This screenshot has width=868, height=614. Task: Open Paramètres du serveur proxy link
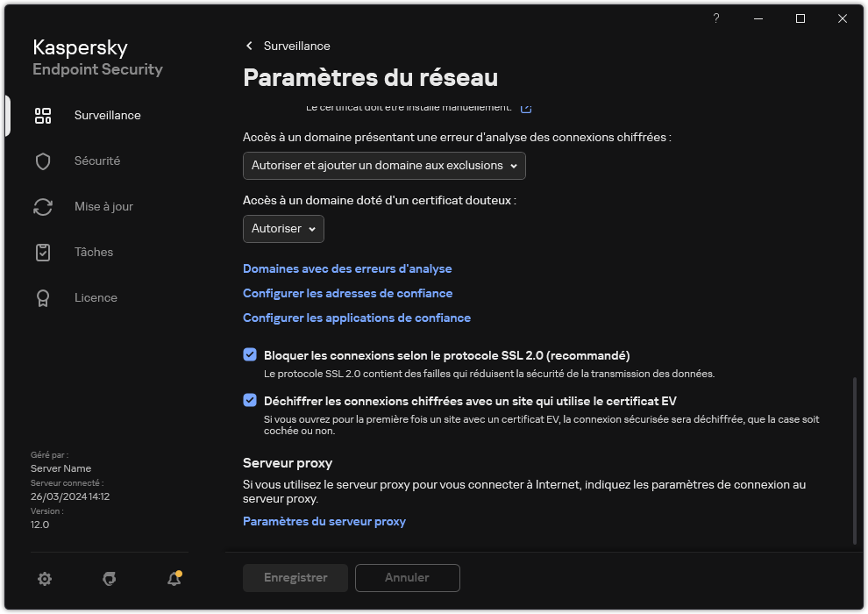pyautogui.click(x=324, y=521)
